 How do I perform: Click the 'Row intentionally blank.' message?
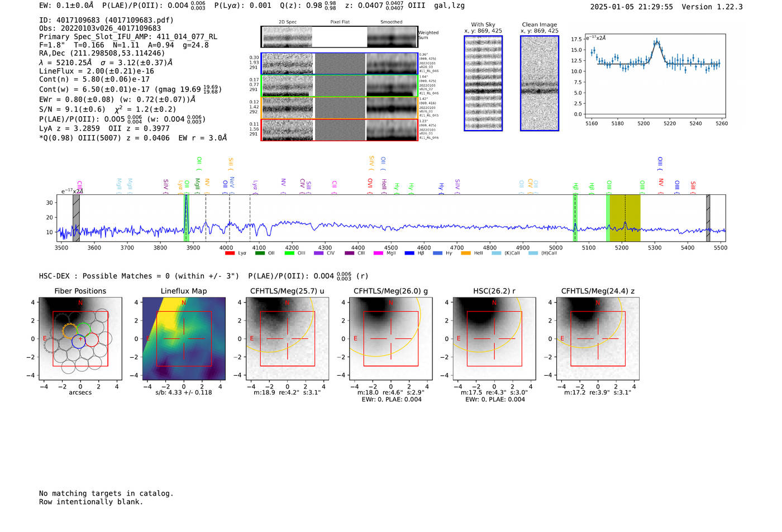click(x=91, y=502)
